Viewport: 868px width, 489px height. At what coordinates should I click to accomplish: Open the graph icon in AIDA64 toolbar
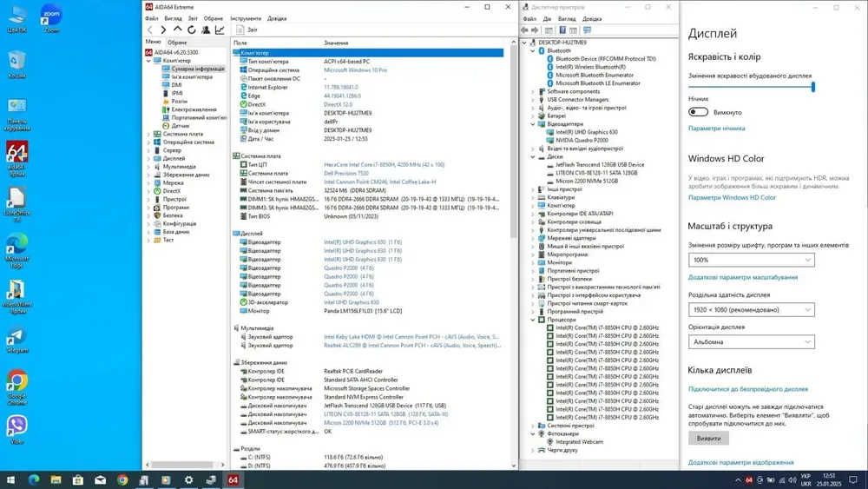pyautogui.click(x=220, y=30)
